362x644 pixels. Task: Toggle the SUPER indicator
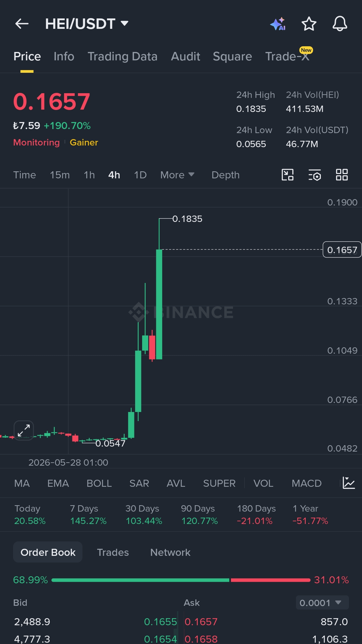pyautogui.click(x=219, y=483)
